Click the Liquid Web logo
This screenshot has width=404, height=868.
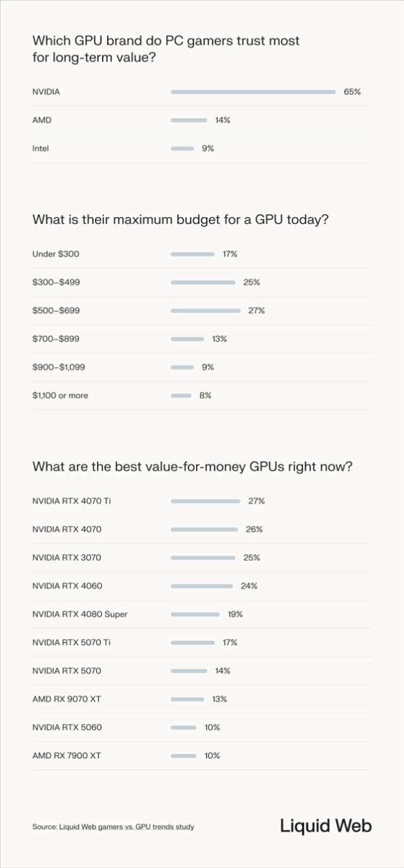click(x=326, y=825)
